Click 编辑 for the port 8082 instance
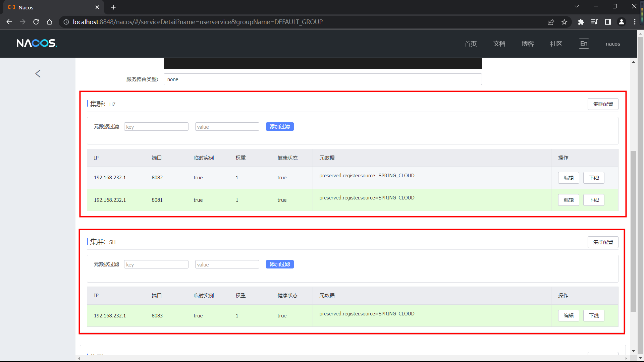This screenshot has height=362, width=644. pyautogui.click(x=569, y=178)
